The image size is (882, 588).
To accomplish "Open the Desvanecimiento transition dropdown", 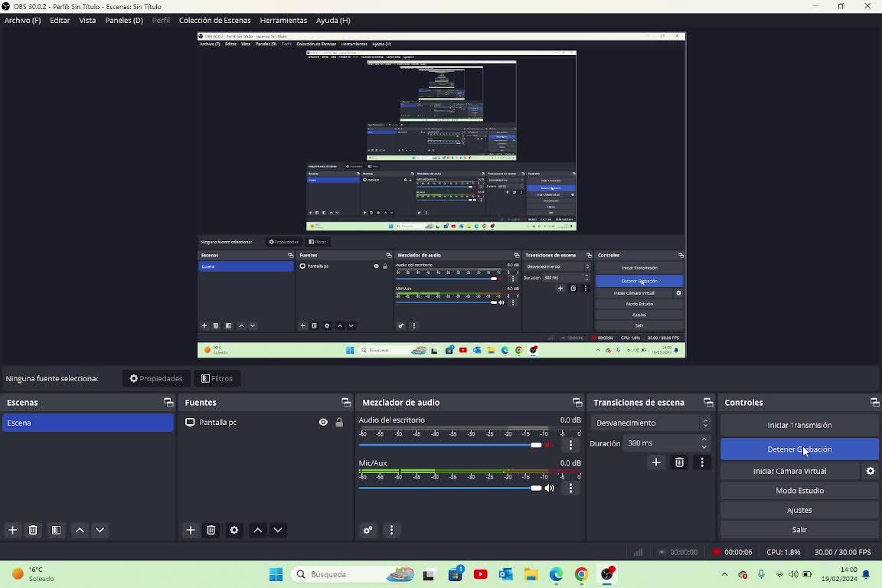I will [651, 423].
